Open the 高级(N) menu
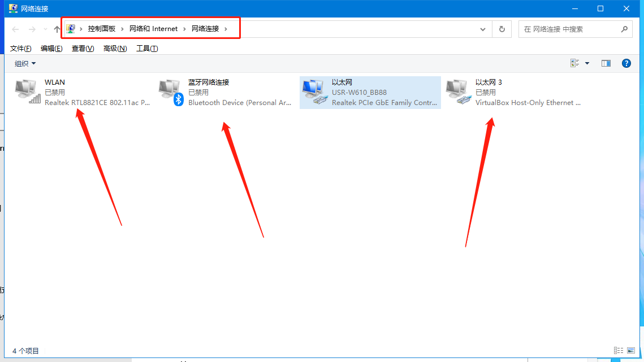This screenshot has height=362, width=644. pyautogui.click(x=115, y=49)
